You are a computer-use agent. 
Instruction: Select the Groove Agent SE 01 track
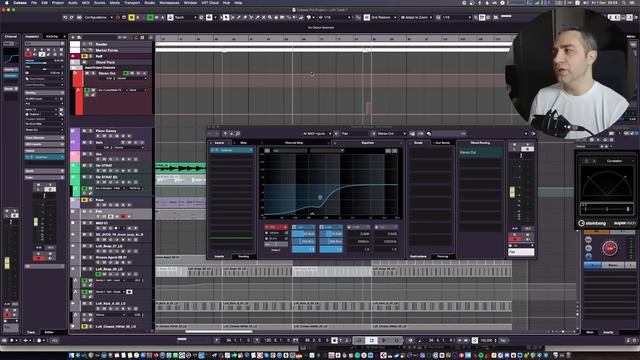click(x=111, y=258)
